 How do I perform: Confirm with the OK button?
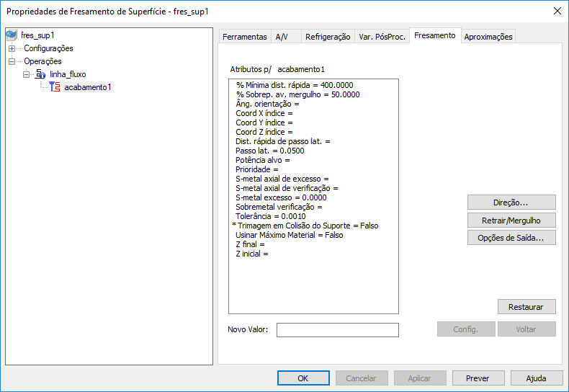coord(303,378)
